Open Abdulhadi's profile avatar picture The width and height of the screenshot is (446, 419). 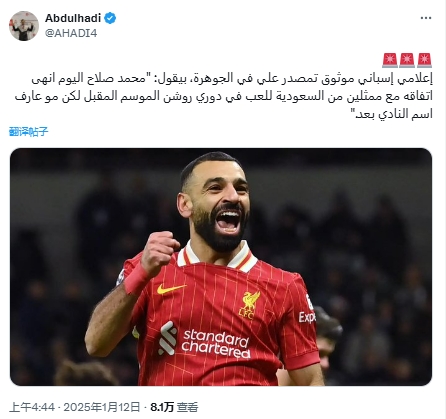[24, 26]
